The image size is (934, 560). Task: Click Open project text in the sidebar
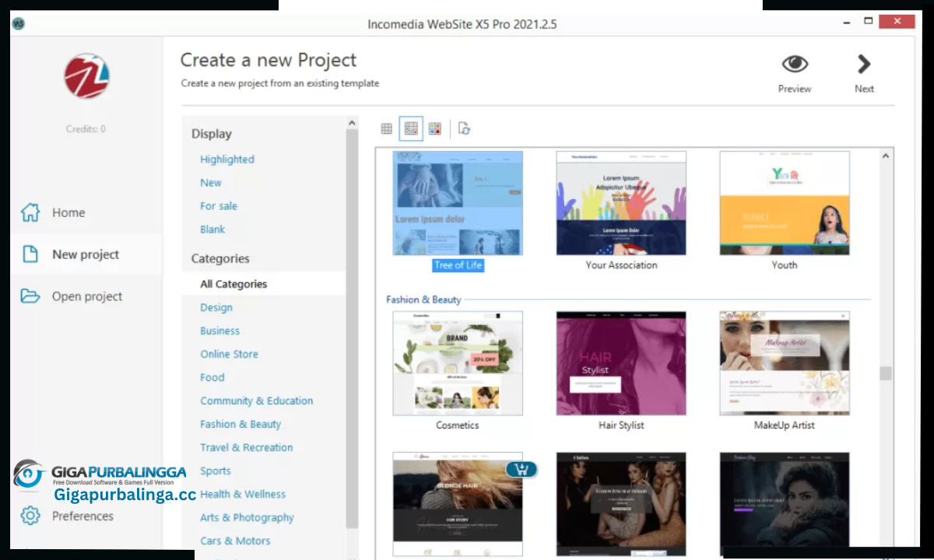(x=87, y=296)
